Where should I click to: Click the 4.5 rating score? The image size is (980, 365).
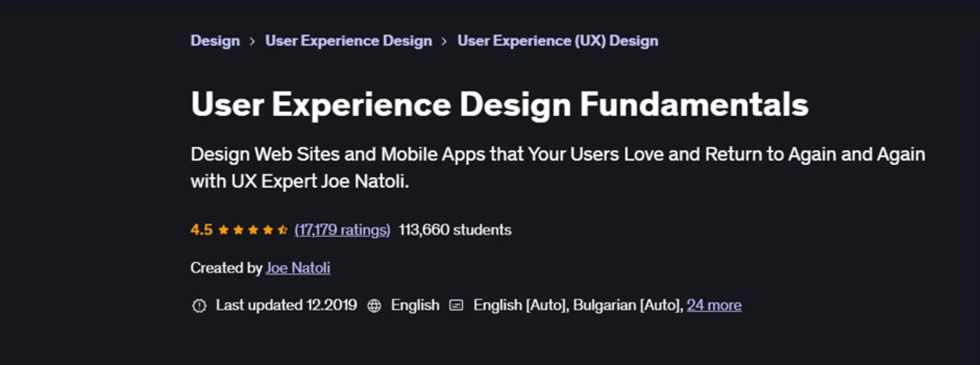point(201,229)
